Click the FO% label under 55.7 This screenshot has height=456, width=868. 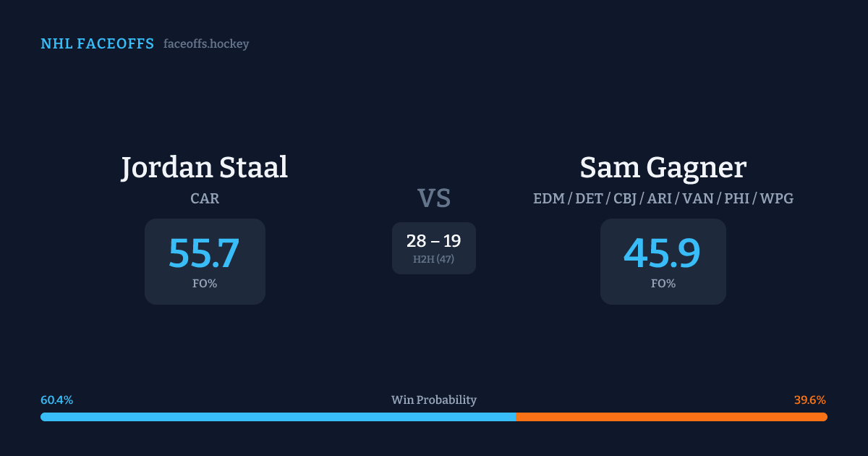point(205,284)
